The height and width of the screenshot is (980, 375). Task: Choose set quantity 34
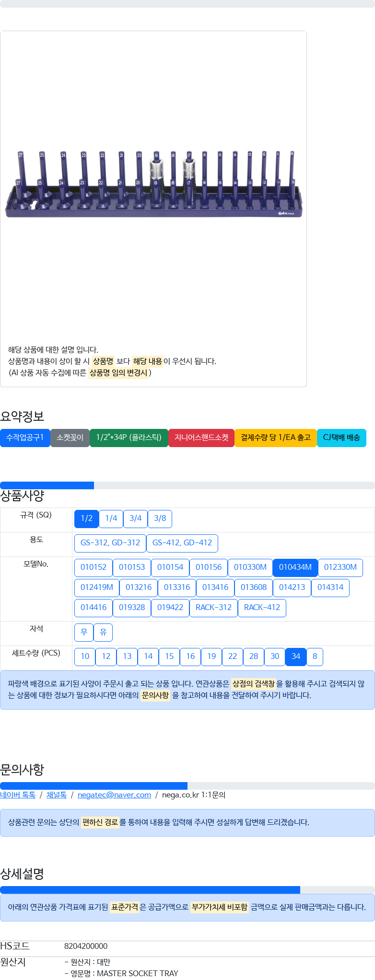click(x=296, y=657)
